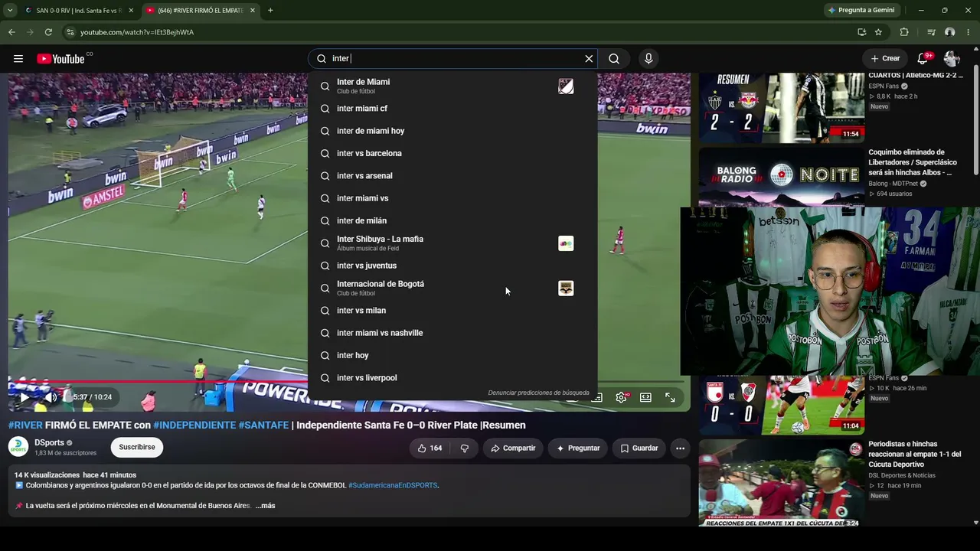Expand description with "...más"
Viewport: 980px width, 551px height.
point(265,506)
